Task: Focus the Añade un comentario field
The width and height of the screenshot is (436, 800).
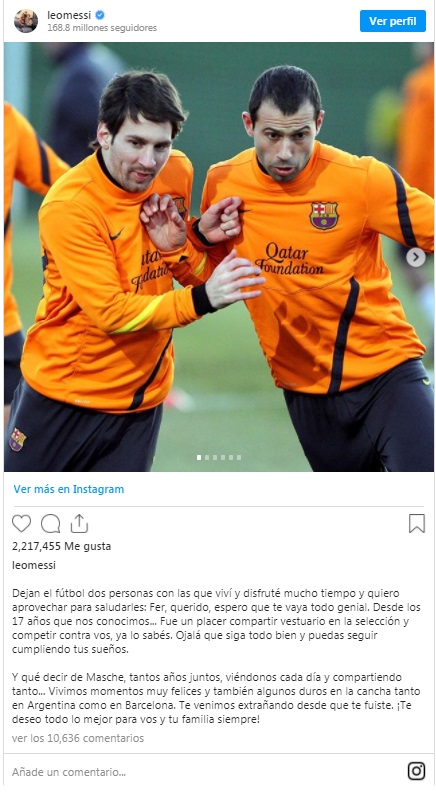Action: pyautogui.click(x=204, y=771)
